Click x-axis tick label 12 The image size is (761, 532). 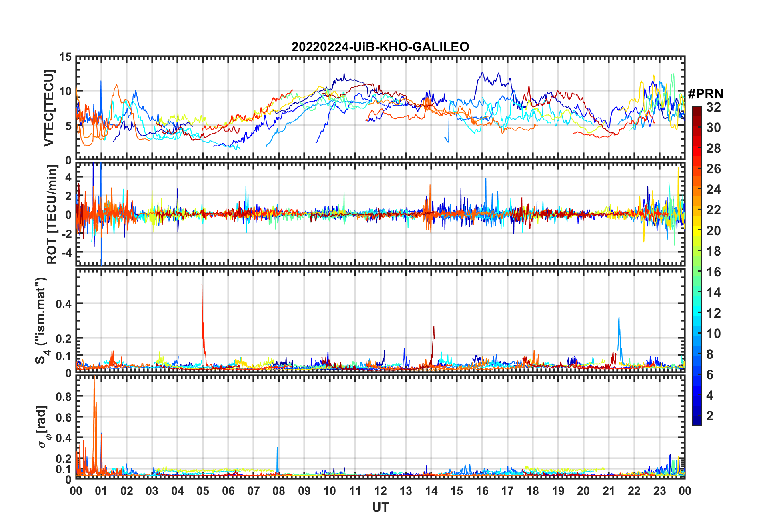tap(380, 491)
